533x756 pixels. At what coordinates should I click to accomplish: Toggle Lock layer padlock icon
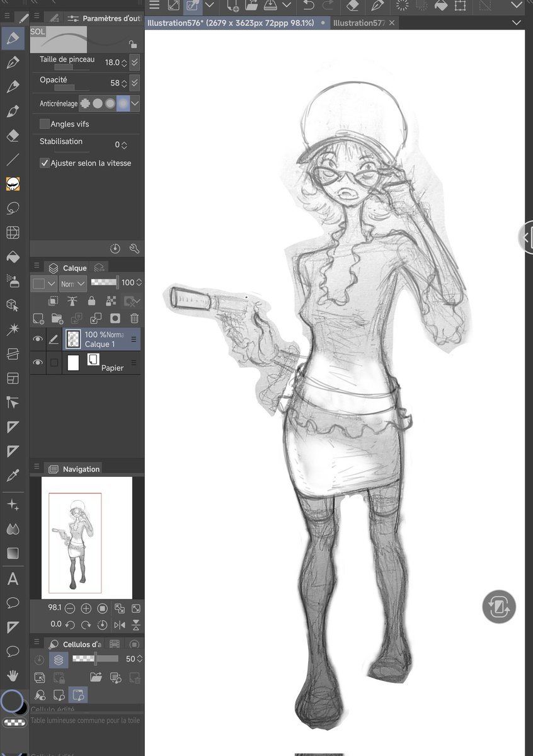click(91, 301)
